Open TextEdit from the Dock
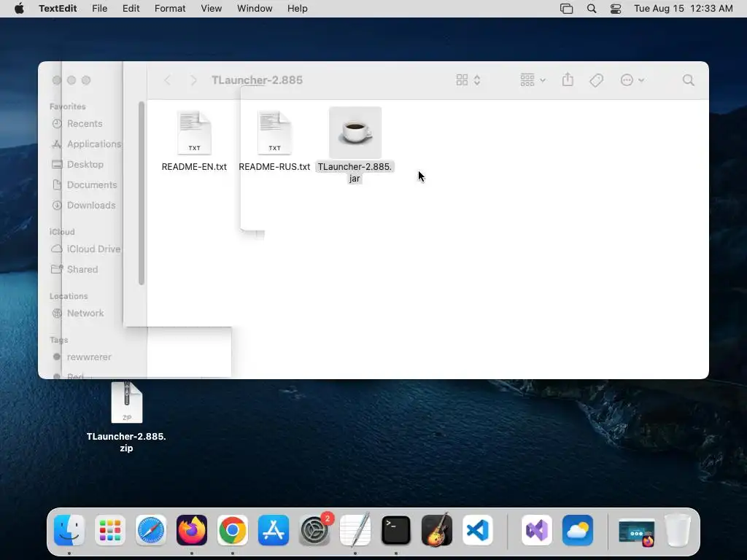 coord(355,530)
